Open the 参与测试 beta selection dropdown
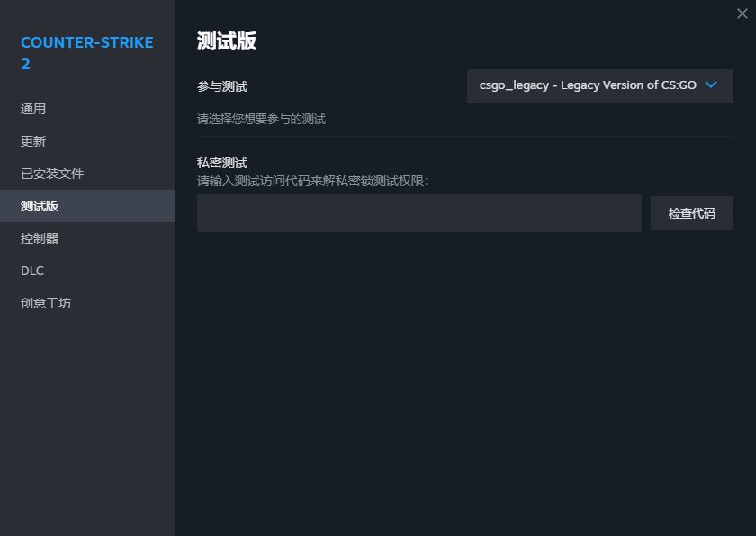This screenshot has width=756, height=536. pos(599,86)
